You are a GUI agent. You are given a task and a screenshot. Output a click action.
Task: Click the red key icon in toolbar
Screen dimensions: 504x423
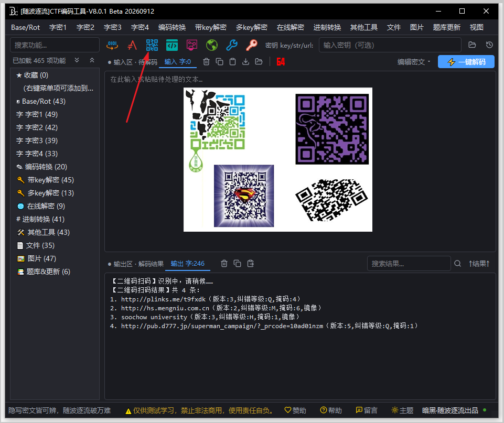pyautogui.click(x=252, y=45)
